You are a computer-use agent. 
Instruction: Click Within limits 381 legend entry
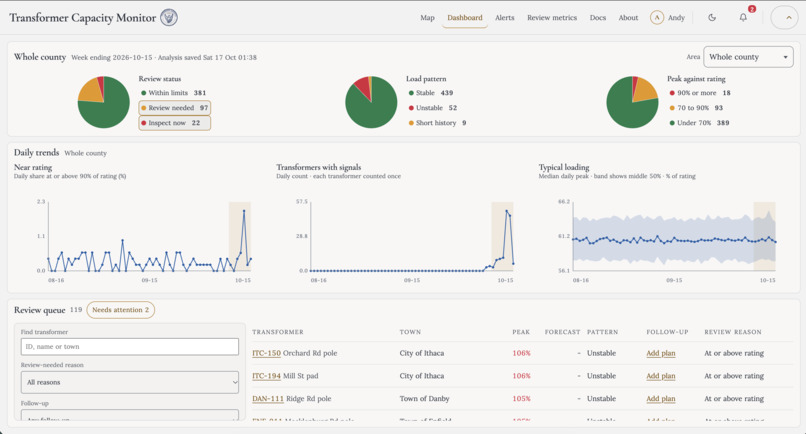click(174, 93)
